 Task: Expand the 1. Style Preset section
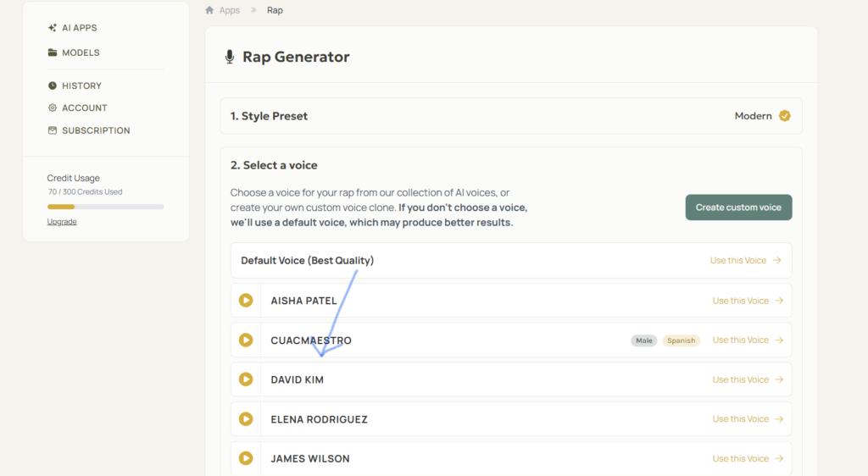[x=511, y=116]
